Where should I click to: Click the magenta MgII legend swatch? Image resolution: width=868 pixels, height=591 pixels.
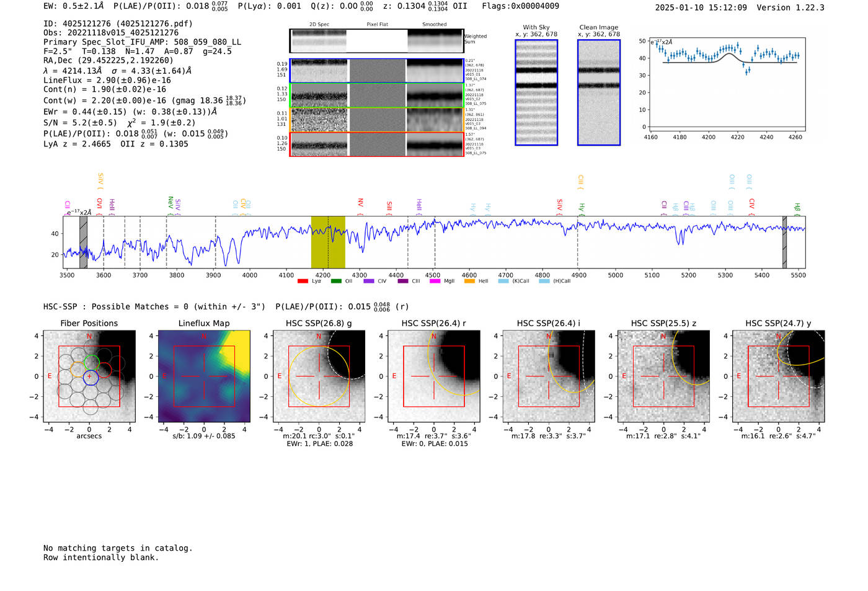435,282
